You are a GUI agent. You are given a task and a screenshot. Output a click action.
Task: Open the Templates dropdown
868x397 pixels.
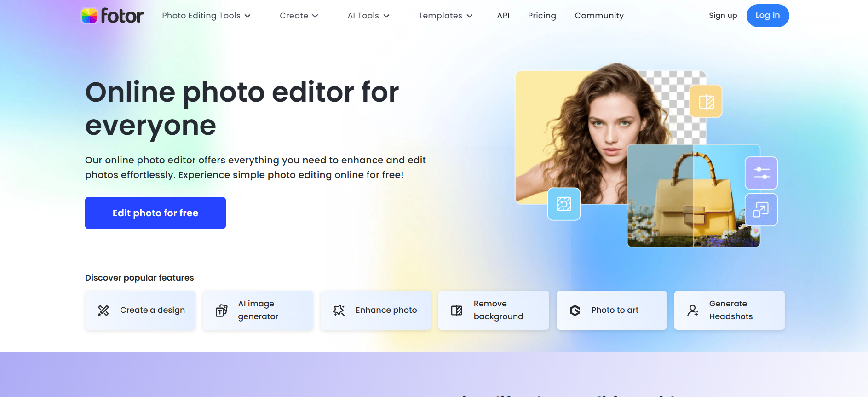tap(445, 16)
